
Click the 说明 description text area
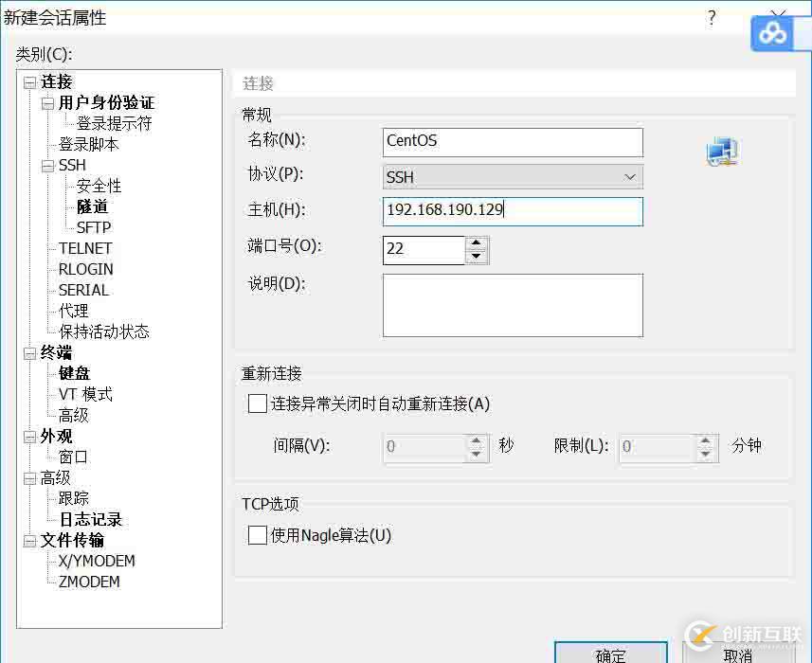[512, 303]
